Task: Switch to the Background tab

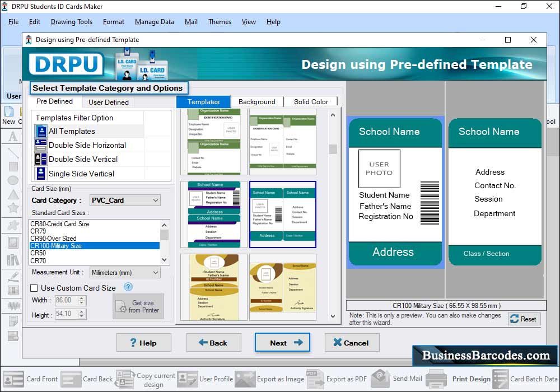Action: (x=257, y=102)
